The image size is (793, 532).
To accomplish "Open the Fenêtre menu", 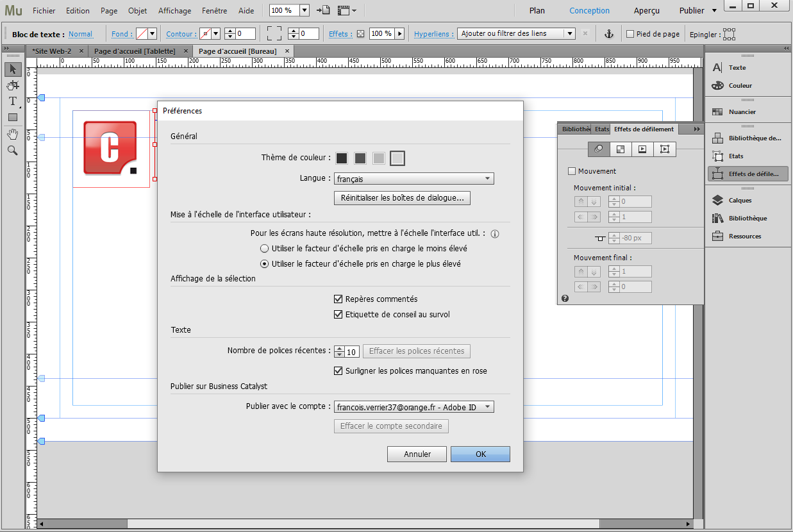I will click(214, 10).
